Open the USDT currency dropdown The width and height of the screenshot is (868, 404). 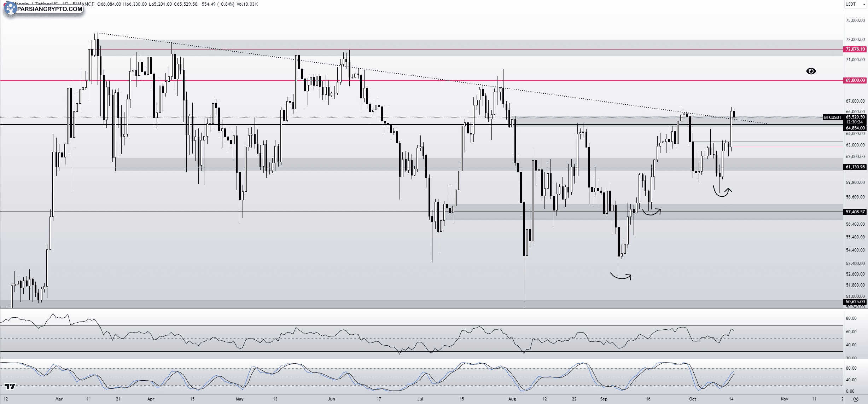855,4
